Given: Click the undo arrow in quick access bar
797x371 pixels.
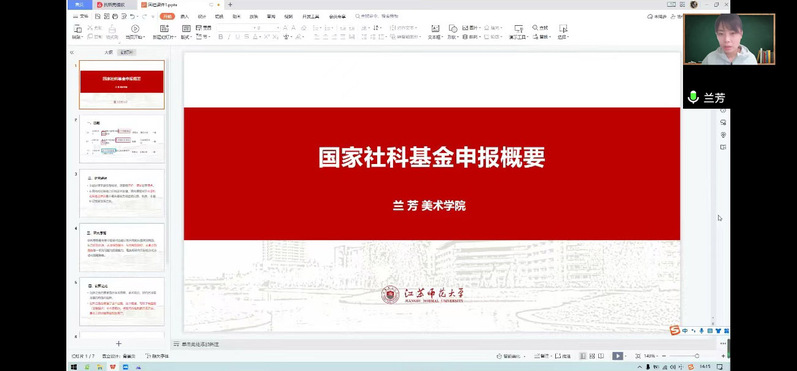Looking at the screenshot, I should coord(133,17).
